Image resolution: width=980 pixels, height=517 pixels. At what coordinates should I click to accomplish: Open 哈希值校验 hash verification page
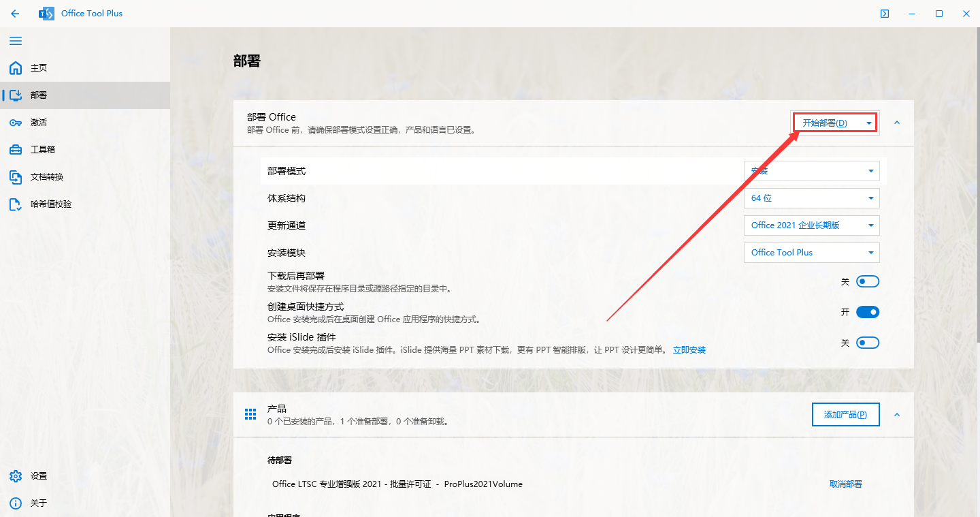point(16,204)
